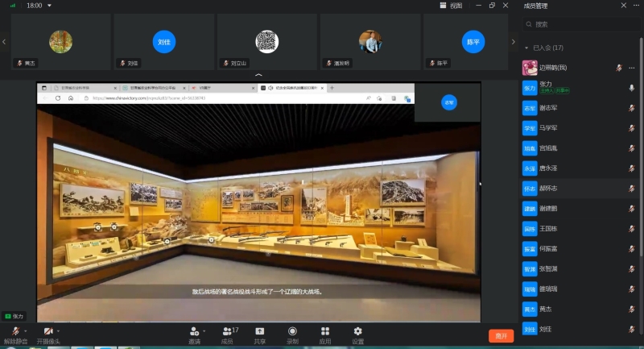644x349 pixels.
Task: Open more options next to 边琳鹤(我)
Action: 632,68
